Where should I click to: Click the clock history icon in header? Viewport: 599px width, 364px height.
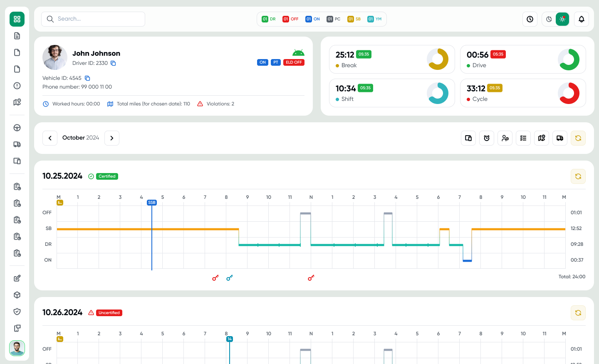(530, 19)
